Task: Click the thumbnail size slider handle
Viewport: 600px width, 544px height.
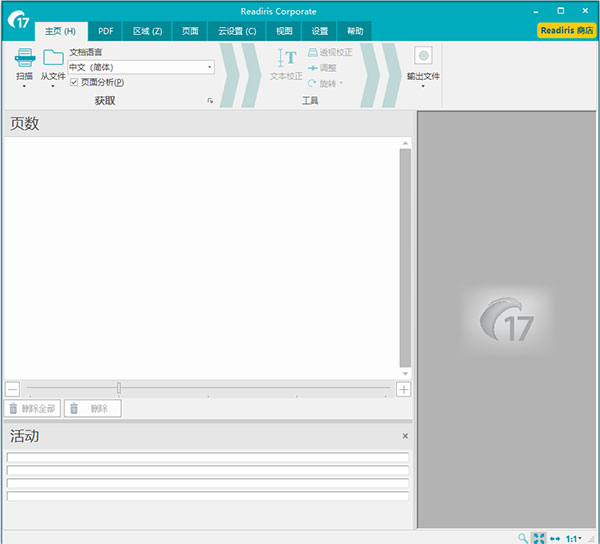Action: tap(118, 388)
